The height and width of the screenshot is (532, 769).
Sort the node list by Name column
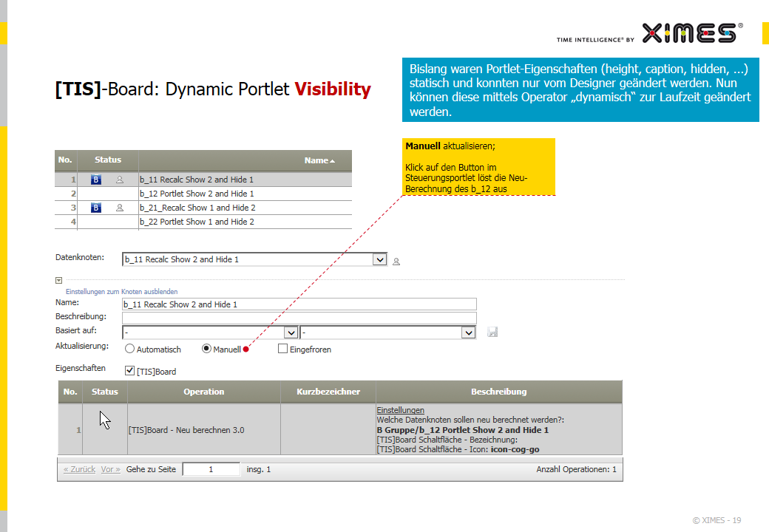tap(319, 160)
